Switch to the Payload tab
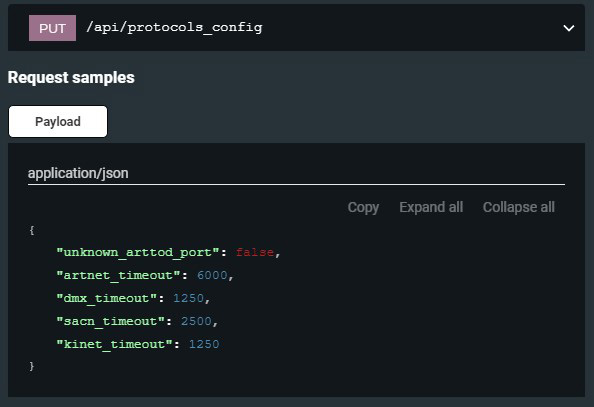The height and width of the screenshot is (407, 594). coord(58,122)
